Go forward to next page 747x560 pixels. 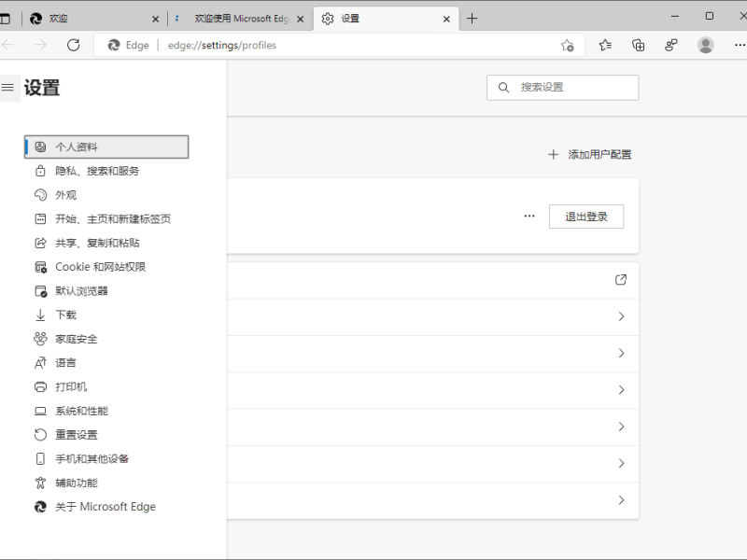pos(40,45)
